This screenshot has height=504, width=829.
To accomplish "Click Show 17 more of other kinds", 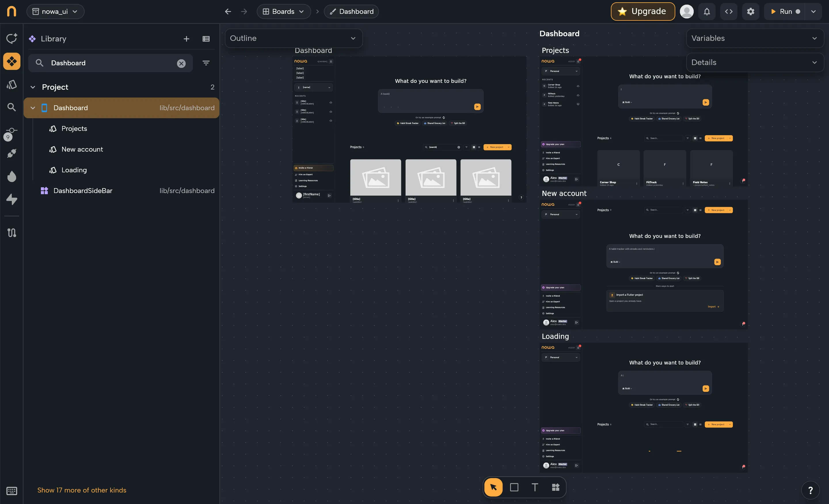I will (82, 490).
